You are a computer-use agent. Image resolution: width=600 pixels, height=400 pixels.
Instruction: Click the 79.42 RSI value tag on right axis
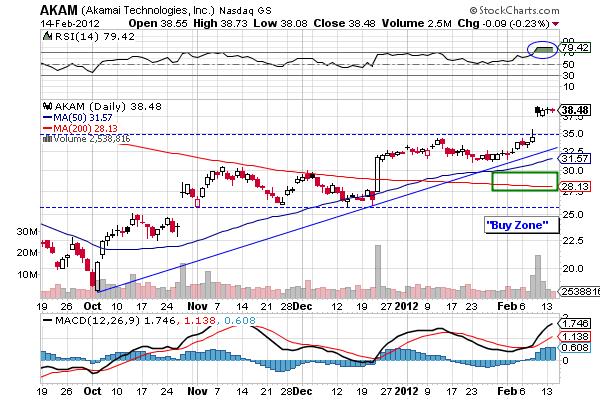coord(575,48)
